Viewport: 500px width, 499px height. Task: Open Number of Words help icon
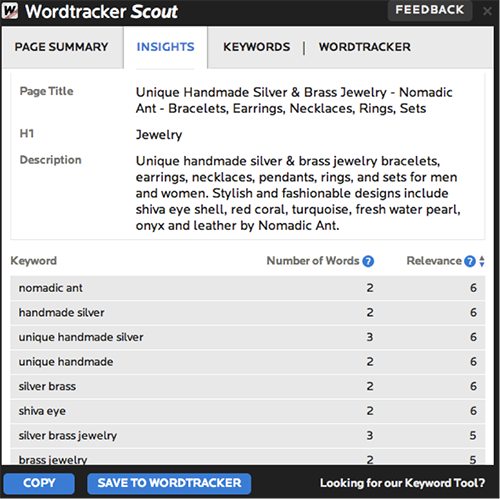368,261
